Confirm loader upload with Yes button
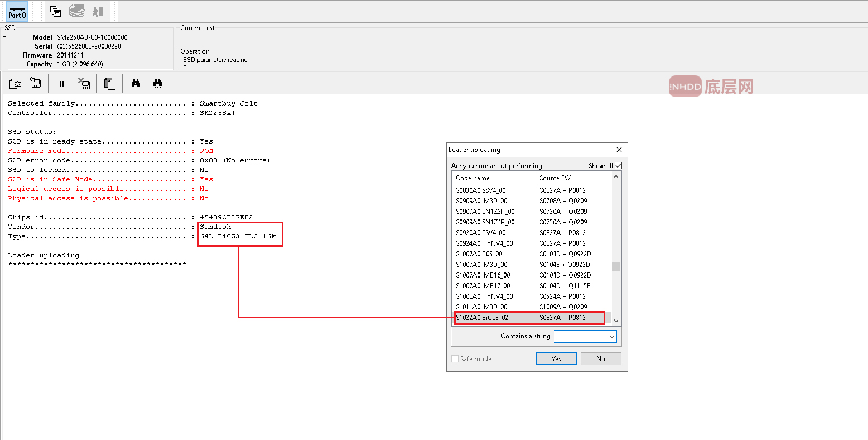 coord(556,359)
